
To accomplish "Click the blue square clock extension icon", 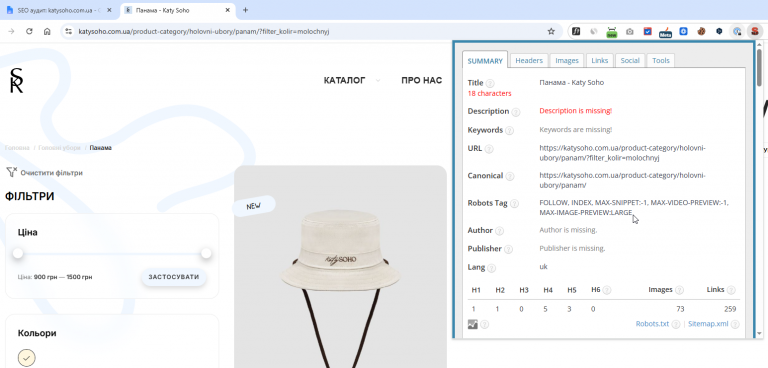I will point(683,31).
